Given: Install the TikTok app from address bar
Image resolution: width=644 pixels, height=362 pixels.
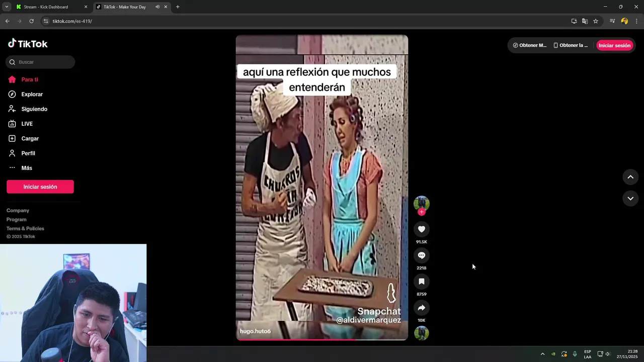Looking at the screenshot, I should 574,21.
